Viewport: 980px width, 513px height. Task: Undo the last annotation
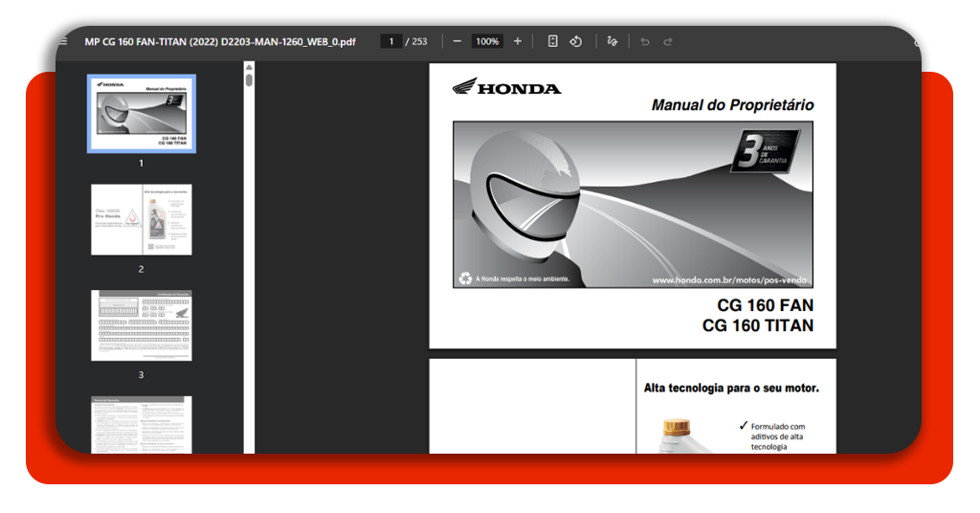(x=645, y=41)
